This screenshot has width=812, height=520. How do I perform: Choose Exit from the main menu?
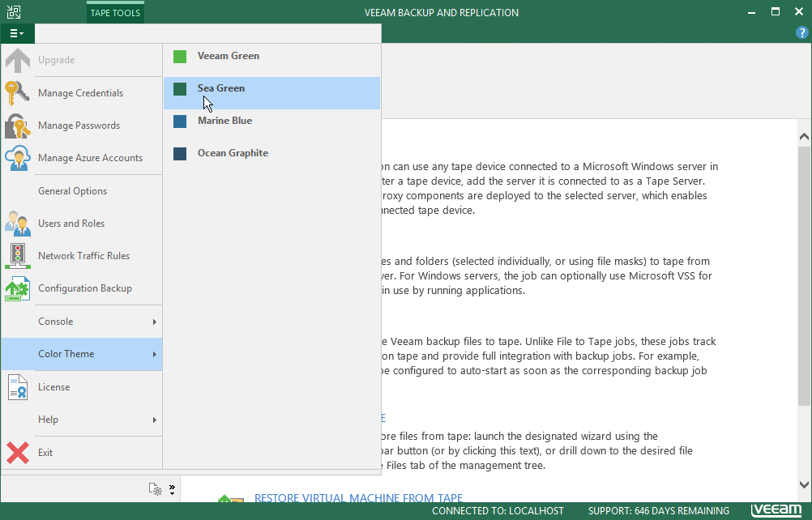pyautogui.click(x=82, y=453)
